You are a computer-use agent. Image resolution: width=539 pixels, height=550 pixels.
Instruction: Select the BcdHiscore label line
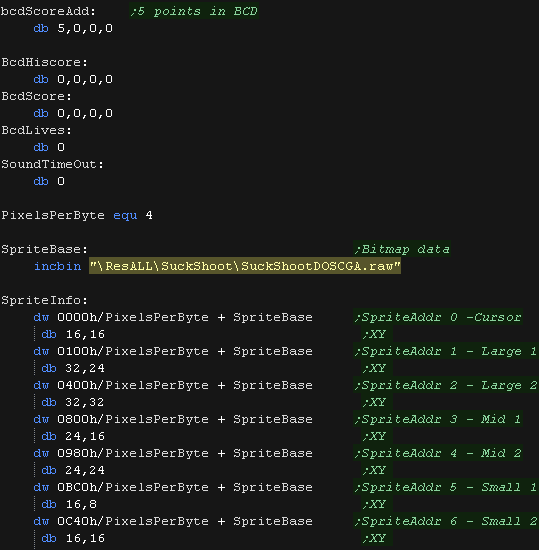pos(44,62)
